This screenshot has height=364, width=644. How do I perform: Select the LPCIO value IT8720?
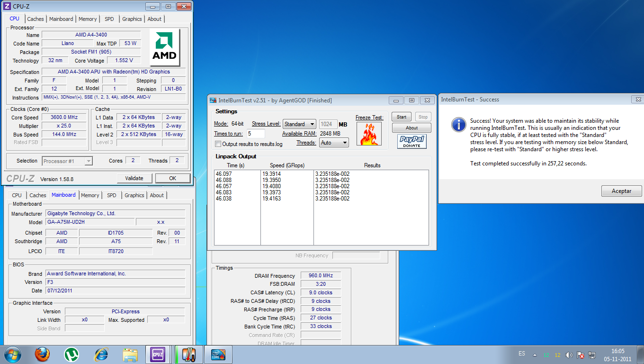[x=116, y=251]
